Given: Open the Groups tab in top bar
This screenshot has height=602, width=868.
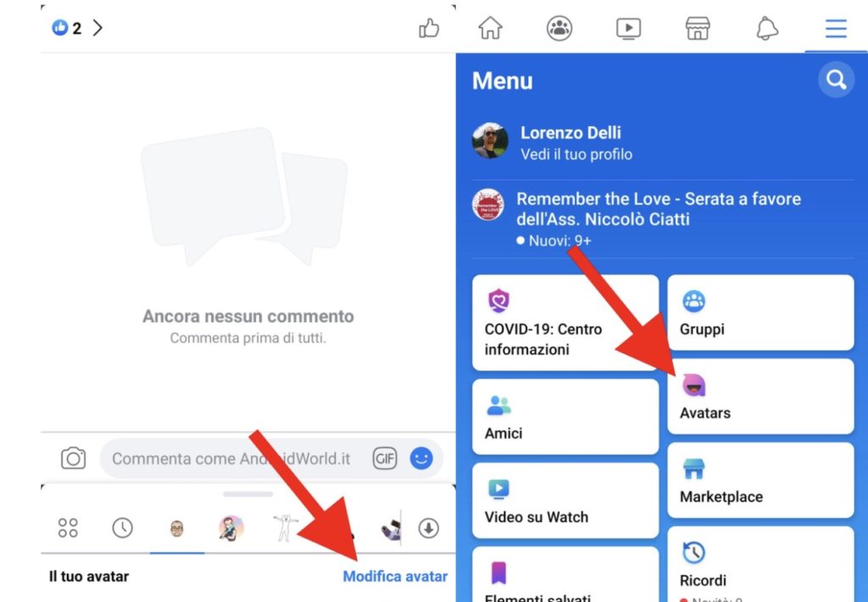Looking at the screenshot, I should point(559,28).
